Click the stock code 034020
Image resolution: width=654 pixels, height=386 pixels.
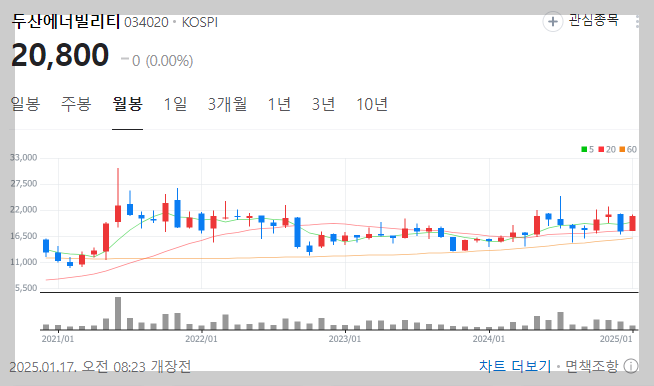[x=146, y=22]
